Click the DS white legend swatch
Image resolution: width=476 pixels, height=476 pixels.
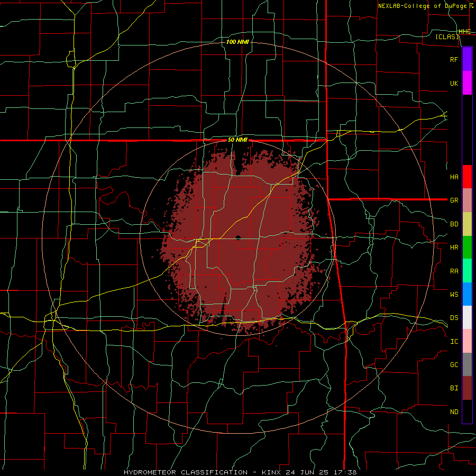467,317
